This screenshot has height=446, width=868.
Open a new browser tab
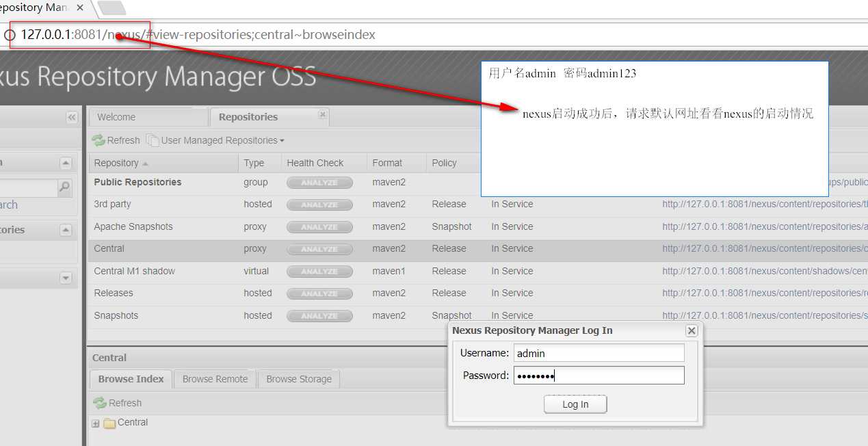point(111,8)
